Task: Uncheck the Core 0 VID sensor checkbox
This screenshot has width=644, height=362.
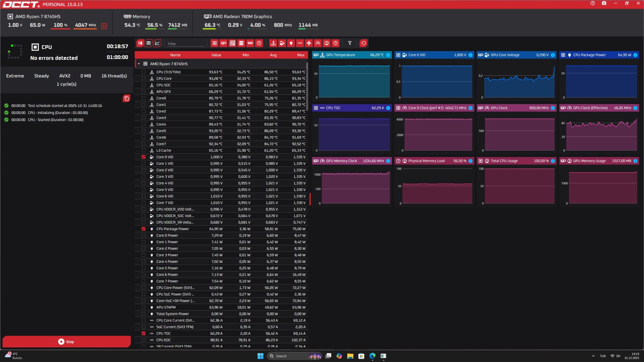Action: point(144,157)
